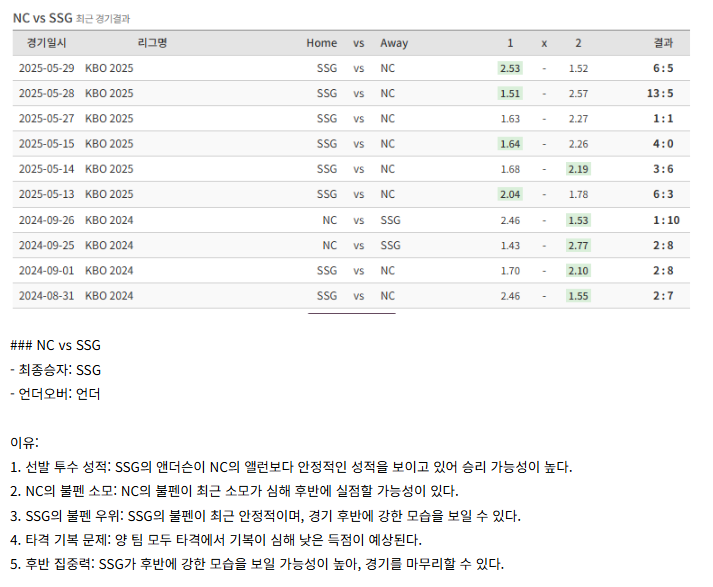713x587 pixels.
Task: Click the NC vs SSG 최근 경기결과 title
Action: coord(71,18)
